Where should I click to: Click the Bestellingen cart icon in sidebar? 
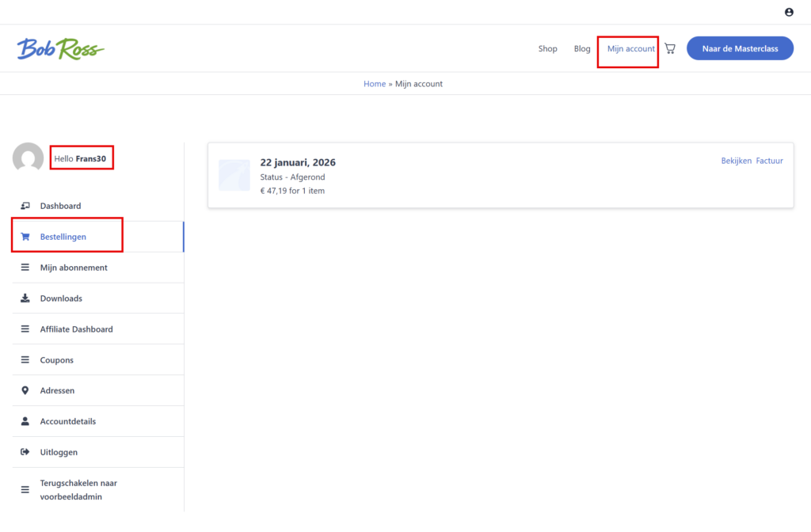[25, 237]
